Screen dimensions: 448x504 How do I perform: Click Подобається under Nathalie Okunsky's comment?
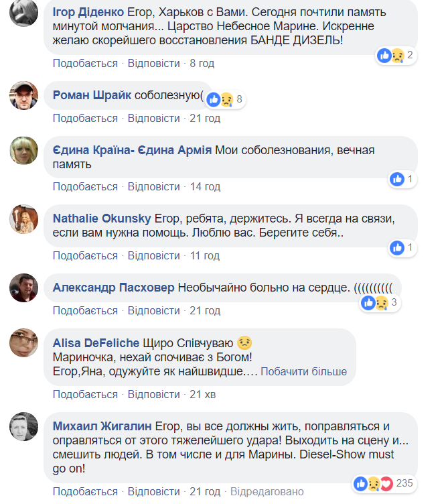[x=85, y=255]
